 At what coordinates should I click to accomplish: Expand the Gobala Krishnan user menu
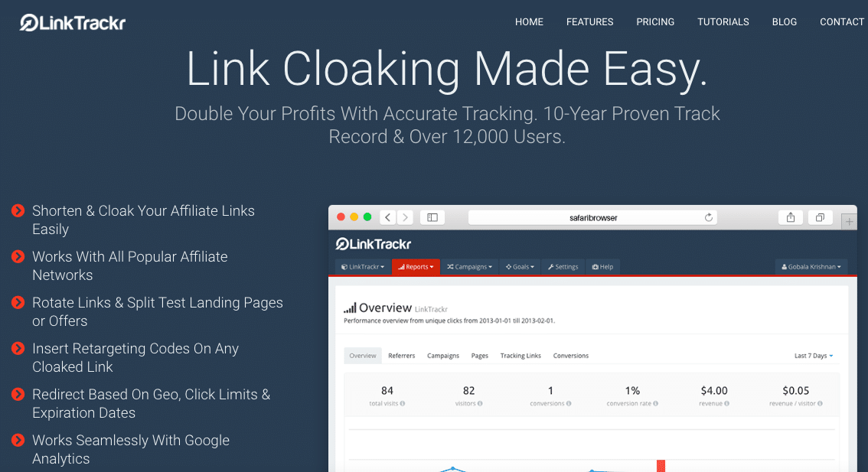point(811,267)
